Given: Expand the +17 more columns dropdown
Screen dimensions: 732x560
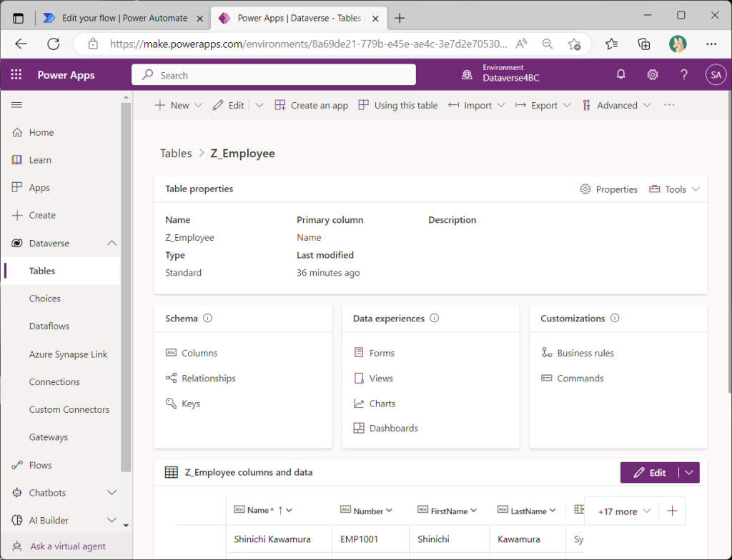Looking at the screenshot, I should pyautogui.click(x=624, y=511).
